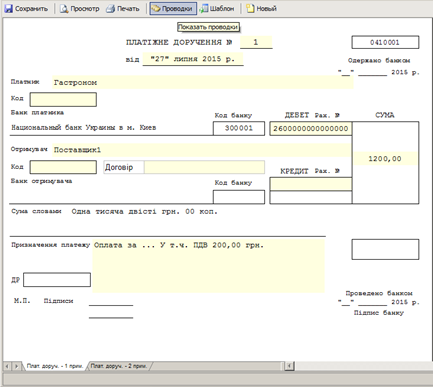Select the payment order number field
The height and width of the screenshot is (387, 433).
click(x=256, y=42)
